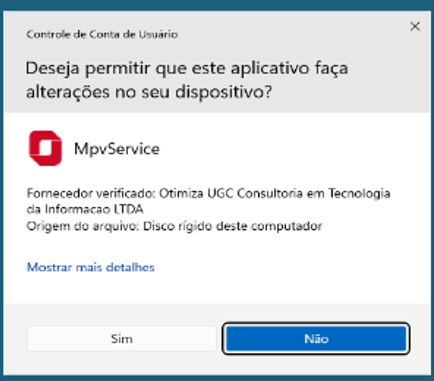Approve the changes with the Sim button
Image resolution: width=434 pixels, height=381 pixels.
(122, 339)
